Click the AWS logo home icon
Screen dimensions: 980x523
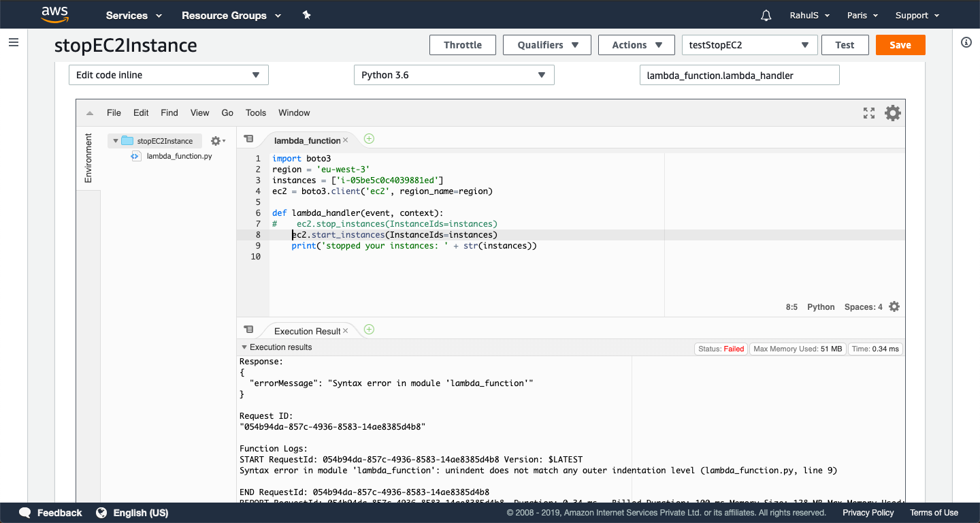pos(55,14)
